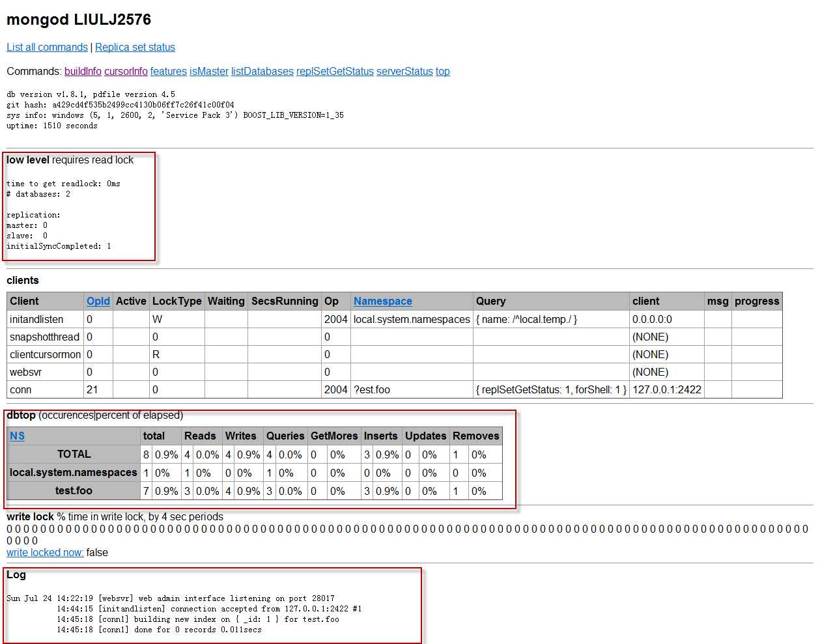This screenshot has width=820, height=644.
Task: Click the Log section heading
Action: pyautogui.click(x=16, y=574)
